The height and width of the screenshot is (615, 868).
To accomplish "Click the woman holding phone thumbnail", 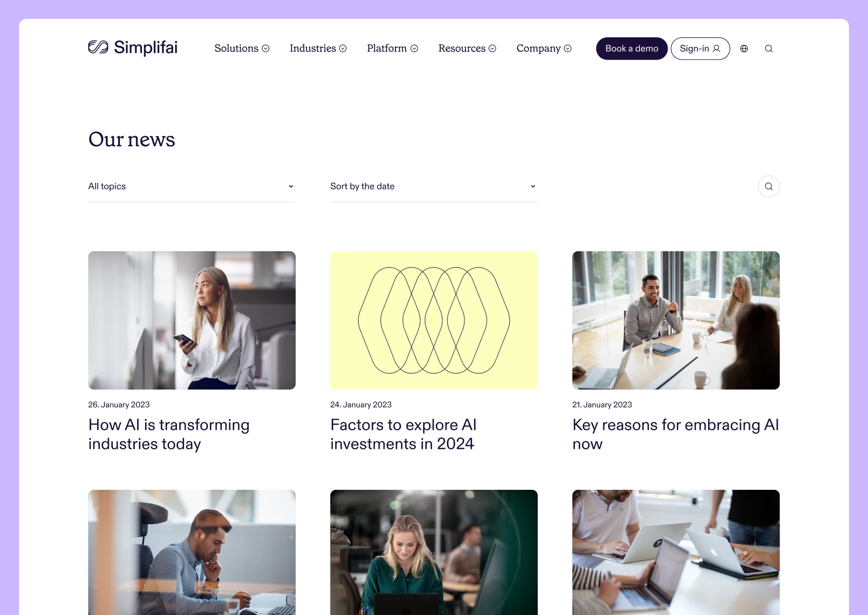I will click(x=192, y=320).
